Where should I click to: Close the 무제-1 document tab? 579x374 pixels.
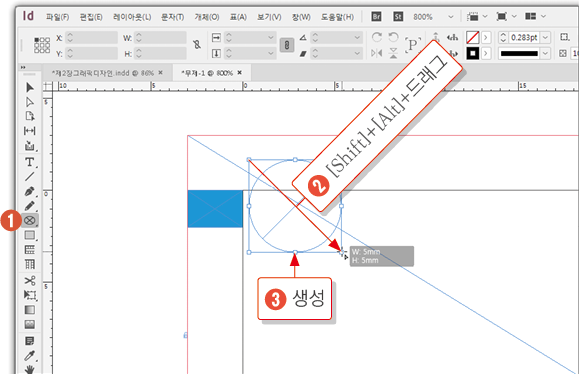click(x=240, y=73)
